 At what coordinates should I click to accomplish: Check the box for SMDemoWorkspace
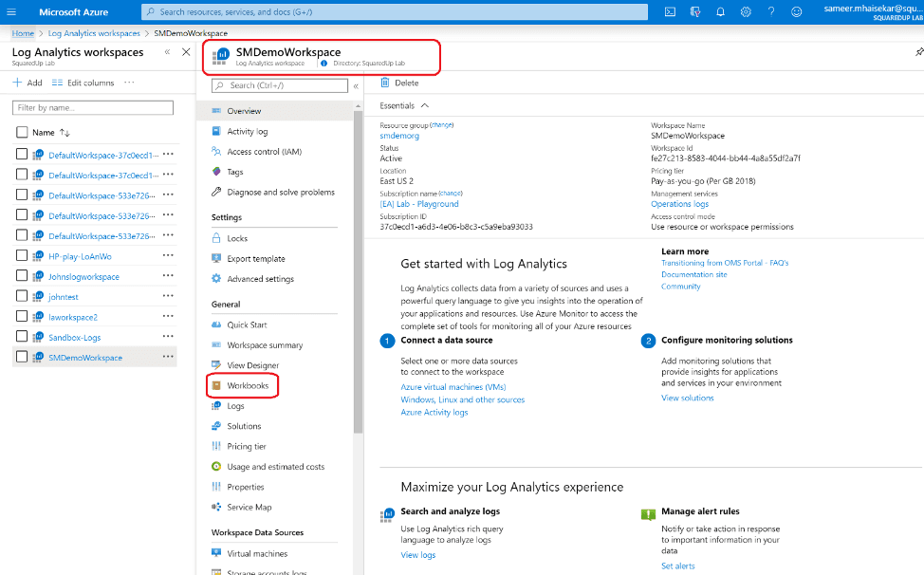(22, 357)
